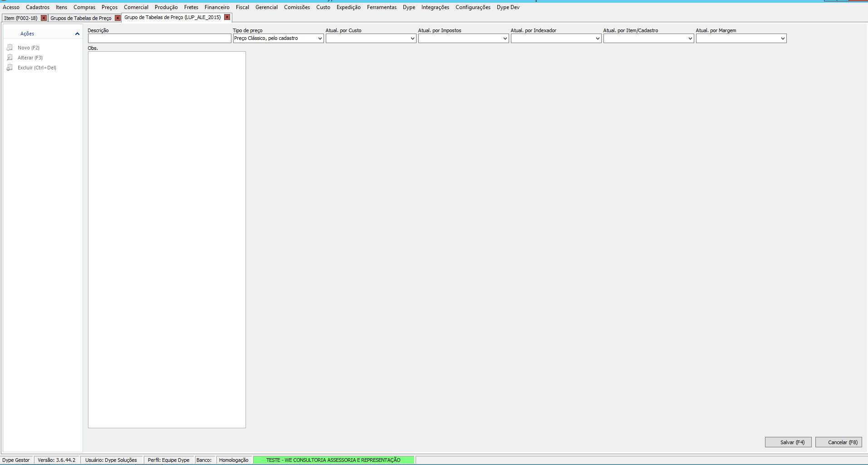
Task: Open the Compras menu
Action: point(84,7)
